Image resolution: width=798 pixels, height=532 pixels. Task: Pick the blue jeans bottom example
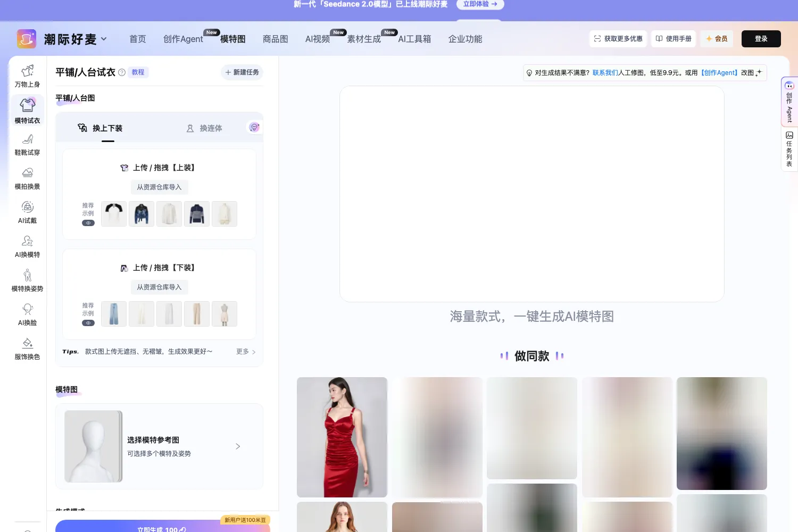114,314
